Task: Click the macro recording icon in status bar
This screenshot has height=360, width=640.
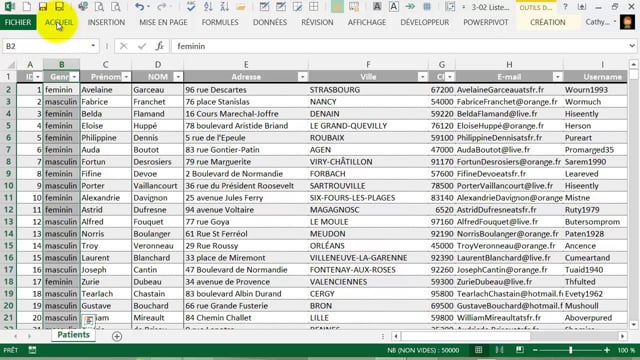Action: [x=32, y=350]
